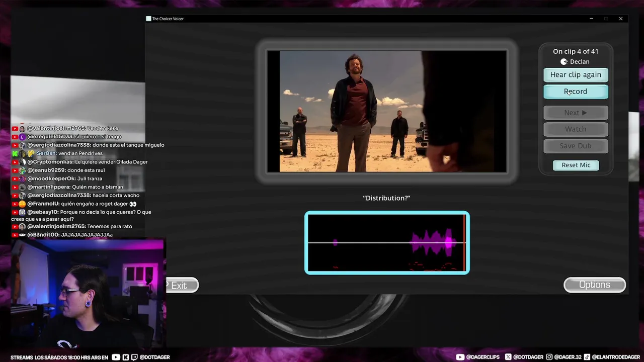The width and height of the screenshot is (644, 362).
Task: Close The Choicer Voicer window
Action: click(x=621, y=19)
